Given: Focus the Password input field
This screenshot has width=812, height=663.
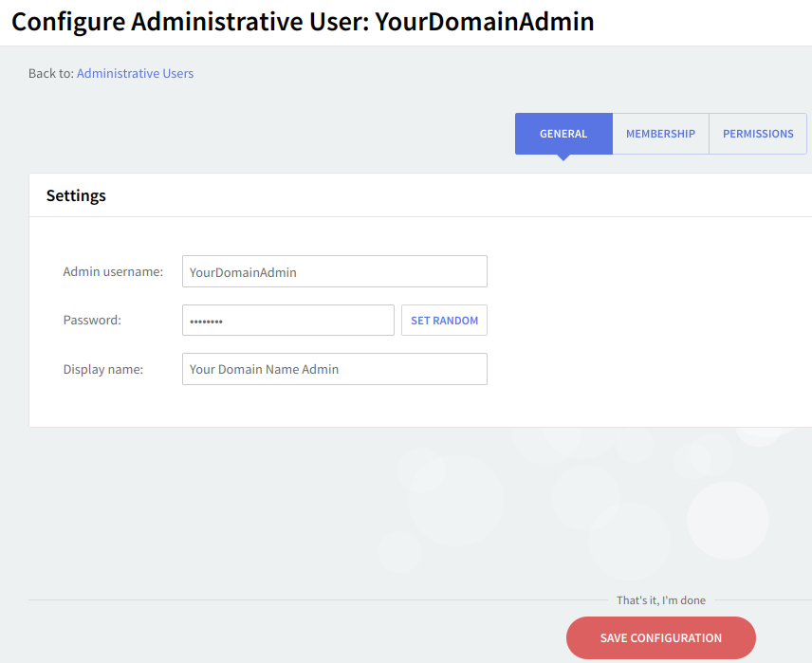Looking at the screenshot, I should (x=287, y=321).
